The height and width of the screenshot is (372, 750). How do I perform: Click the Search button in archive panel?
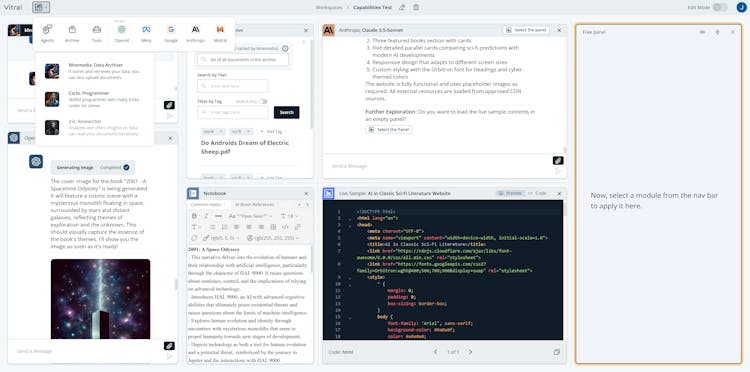pos(287,112)
